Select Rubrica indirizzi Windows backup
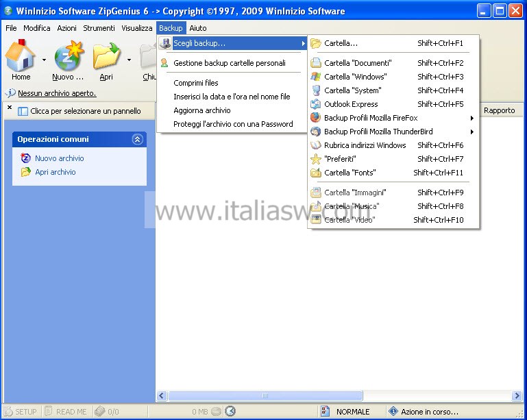Image resolution: width=527 pixels, height=420 pixels. click(393, 145)
